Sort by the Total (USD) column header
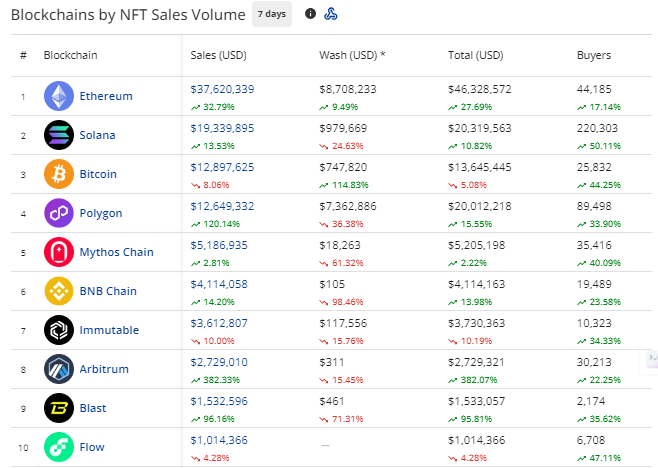The height and width of the screenshot is (468, 658). [475, 55]
